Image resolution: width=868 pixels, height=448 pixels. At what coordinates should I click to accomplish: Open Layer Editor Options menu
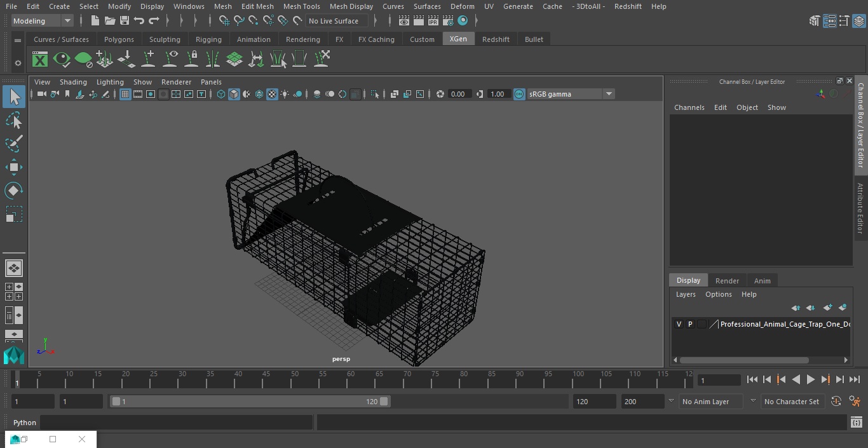click(718, 294)
